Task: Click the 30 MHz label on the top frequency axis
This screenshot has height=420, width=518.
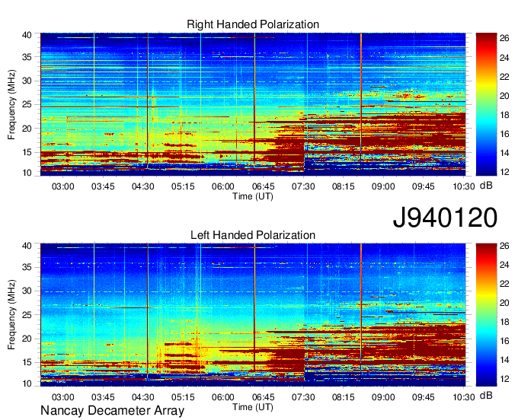Action: coord(27,81)
